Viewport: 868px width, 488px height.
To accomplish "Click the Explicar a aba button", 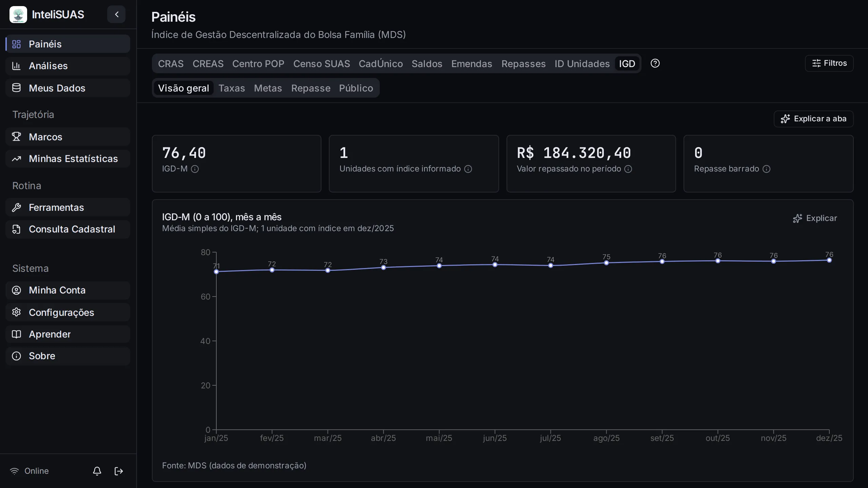I will 813,119.
